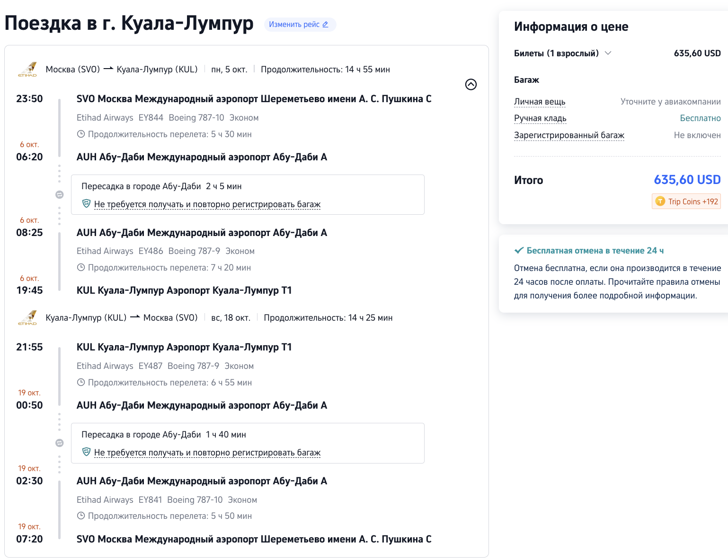Click the shield icon in the first Abu Dhabi layover box
Image resolution: width=728 pixels, height=560 pixels.
pos(86,204)
